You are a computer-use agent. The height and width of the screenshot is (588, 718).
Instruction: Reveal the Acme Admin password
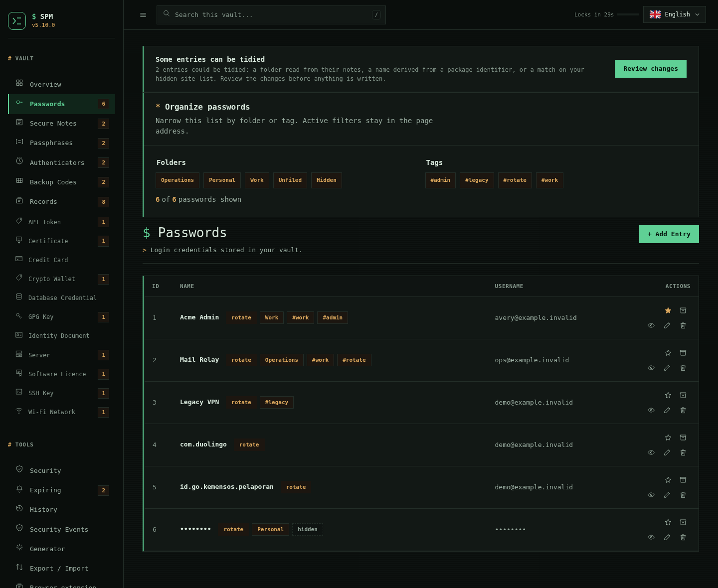coord(651,325)
